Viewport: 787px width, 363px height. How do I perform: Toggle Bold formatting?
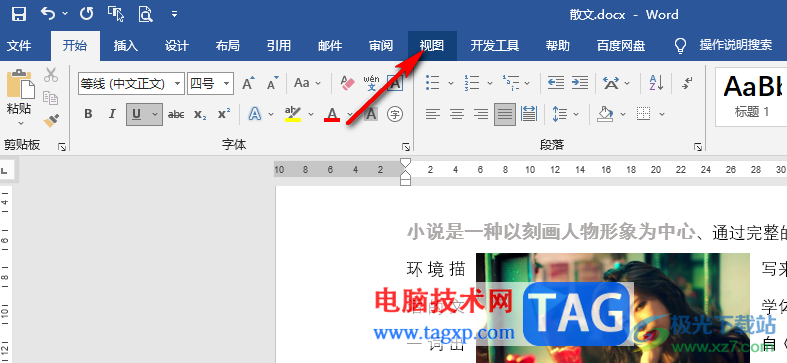click(88, 114)
